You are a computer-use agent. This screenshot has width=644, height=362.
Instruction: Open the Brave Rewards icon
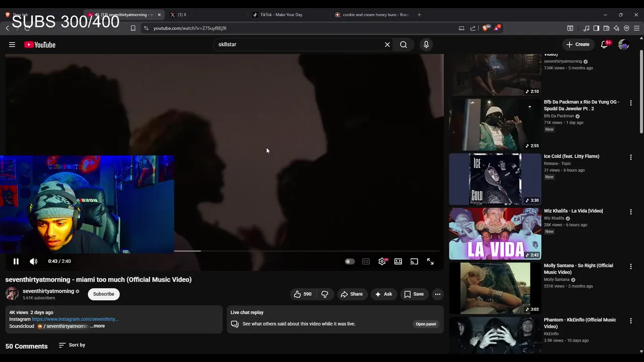[x=497, y=28]
